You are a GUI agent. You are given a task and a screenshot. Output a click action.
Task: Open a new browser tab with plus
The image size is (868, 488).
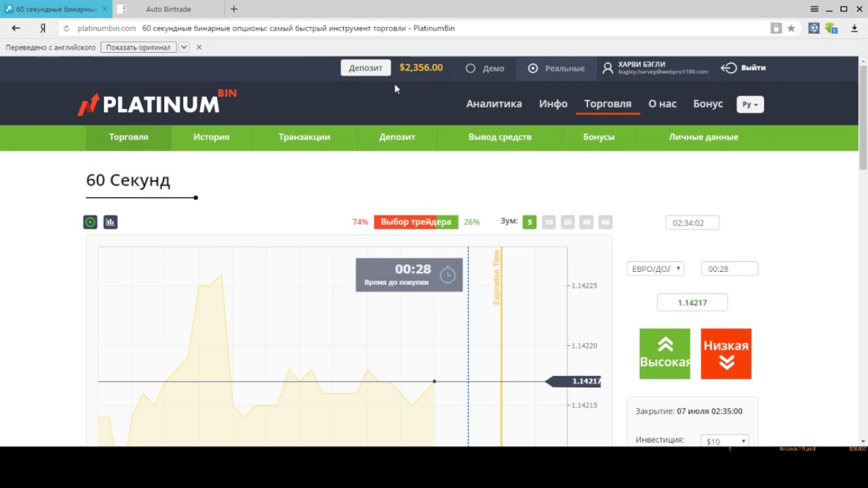pyautogui.click(x=234, y=9)
